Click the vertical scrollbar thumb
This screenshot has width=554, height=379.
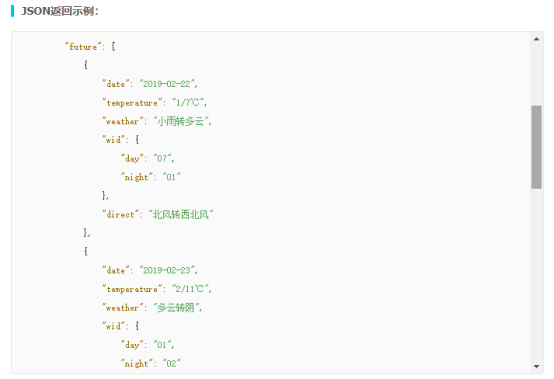pos(536,147)
